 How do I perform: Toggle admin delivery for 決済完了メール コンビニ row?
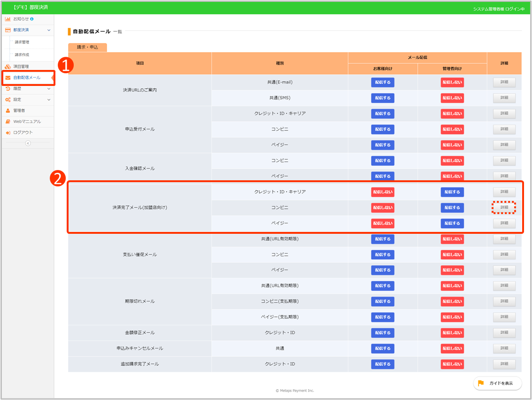[x=452, y=208]
